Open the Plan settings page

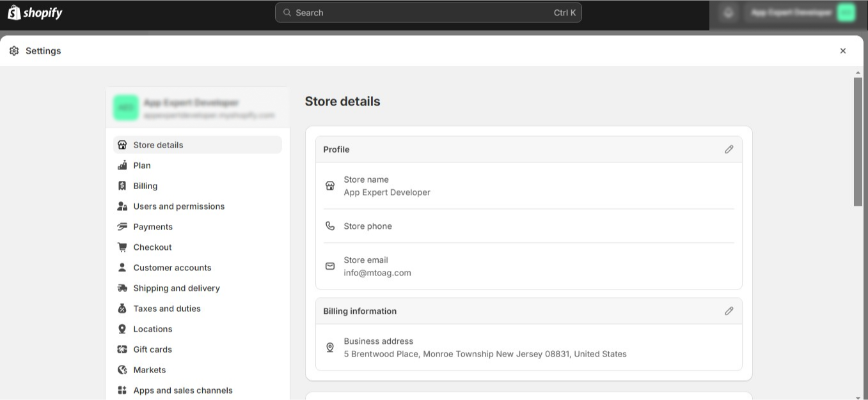pos(142,165)
